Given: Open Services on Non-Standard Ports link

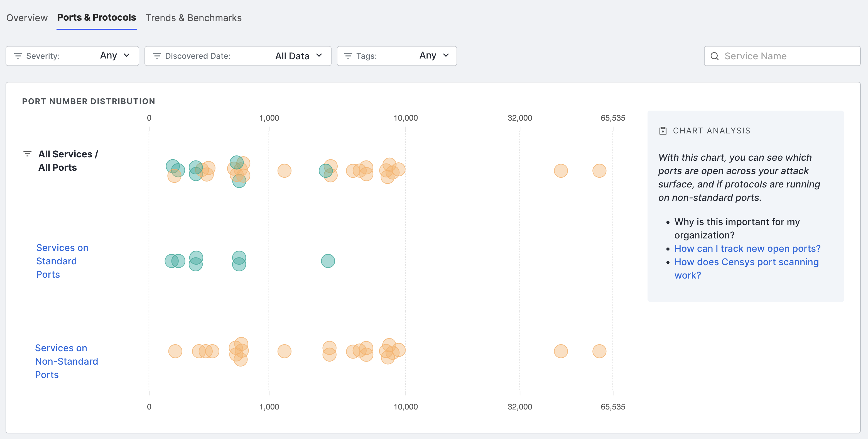Looking at the screenshot, I should (x=66, y=361).
